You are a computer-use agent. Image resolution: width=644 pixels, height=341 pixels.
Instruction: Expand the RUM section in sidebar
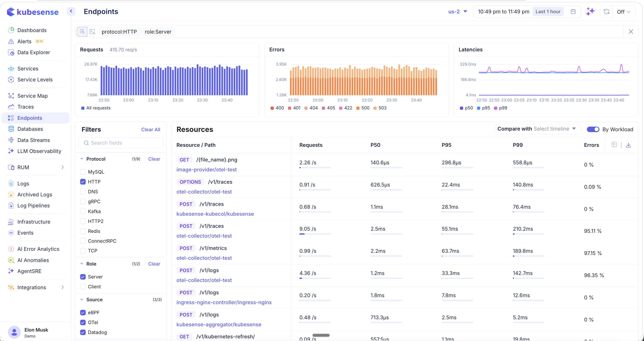tap(63, 167)
